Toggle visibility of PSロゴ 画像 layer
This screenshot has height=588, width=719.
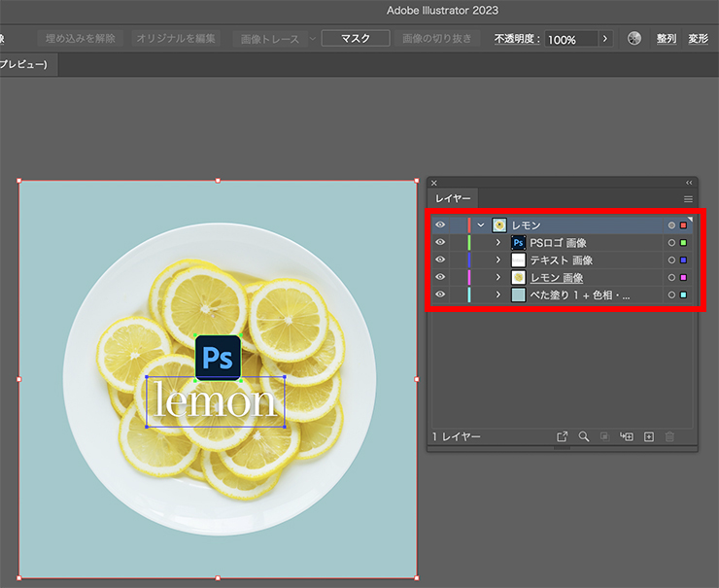pyautogui.click(x=440, y=242)
